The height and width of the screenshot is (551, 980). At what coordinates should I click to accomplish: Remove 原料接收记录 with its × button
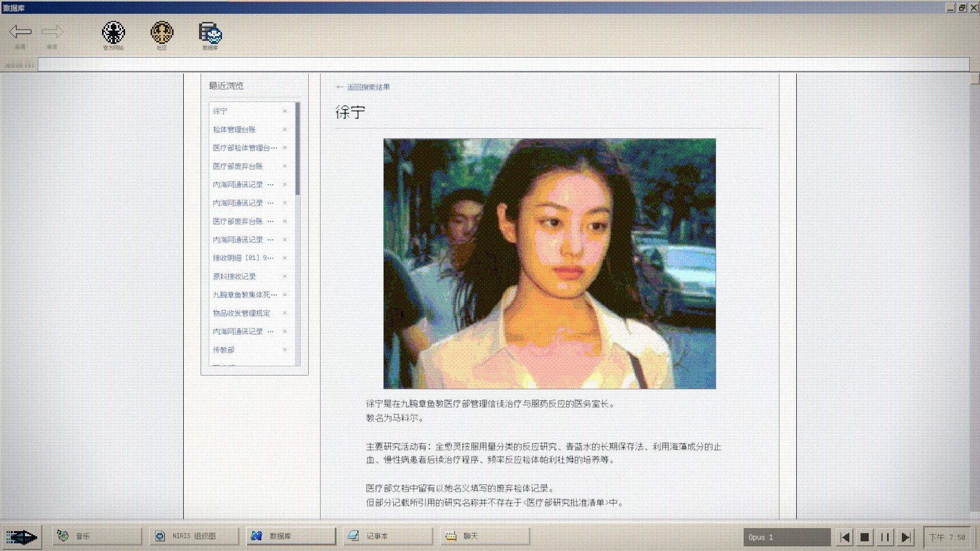(x=285, y=276)
